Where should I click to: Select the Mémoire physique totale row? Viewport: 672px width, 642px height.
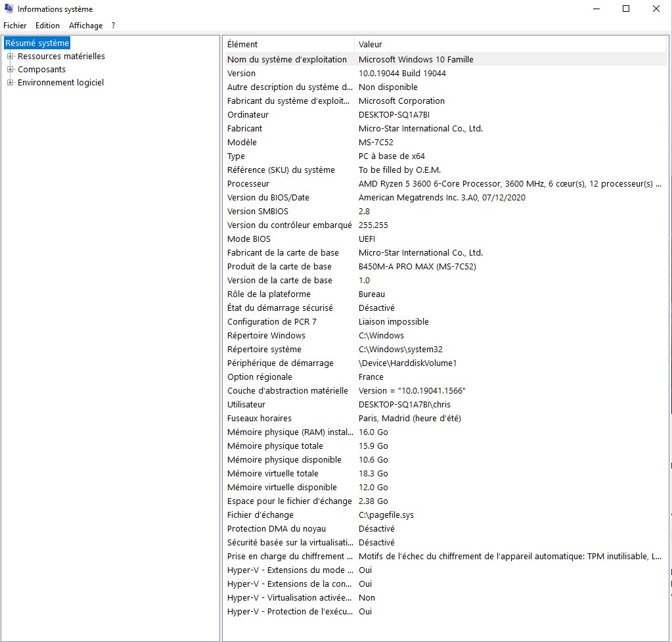tap(446, 446)
